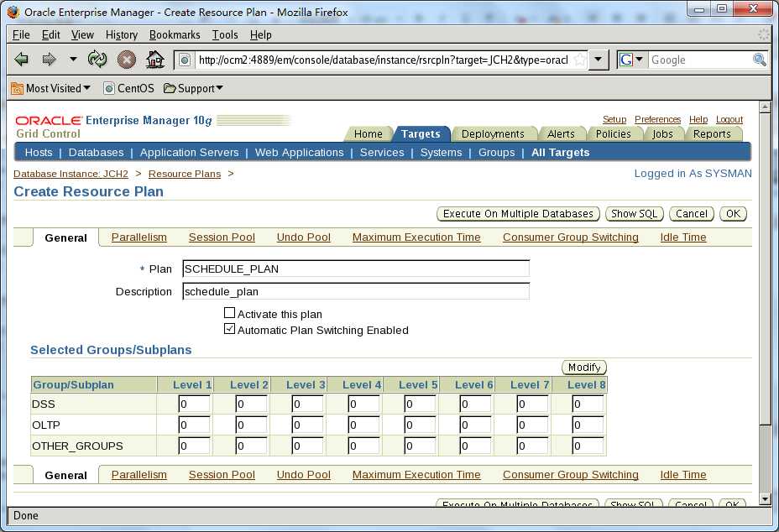
Task: Click inside the Google search box
Action: (x=699, y=60)
